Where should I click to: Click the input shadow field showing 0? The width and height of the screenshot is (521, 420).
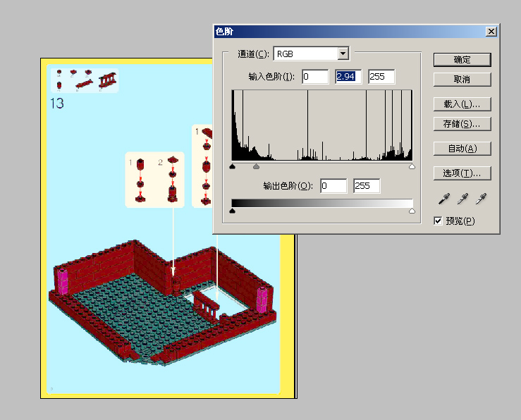coord(315,77)
